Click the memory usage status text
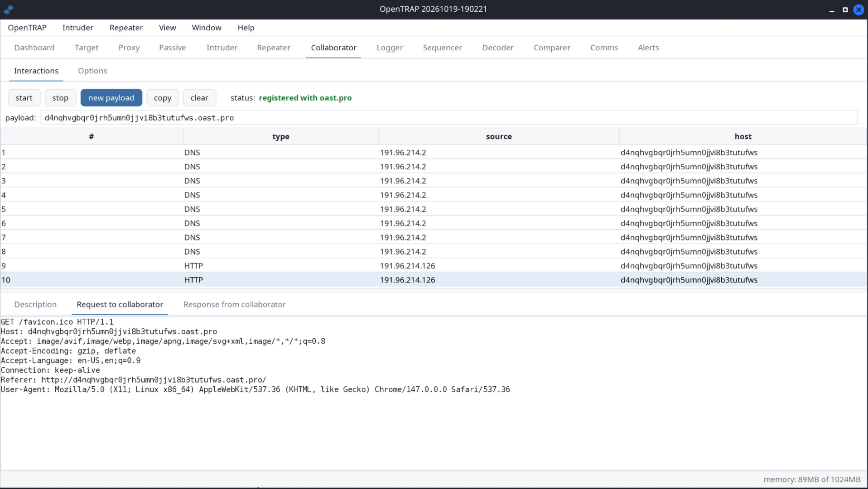868x489 pixels. [812, 479]
